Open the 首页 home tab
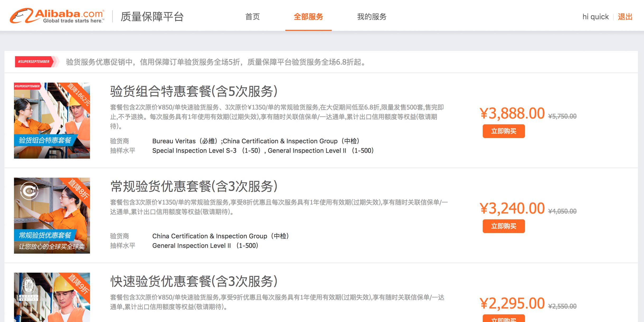 click(252, 17)
